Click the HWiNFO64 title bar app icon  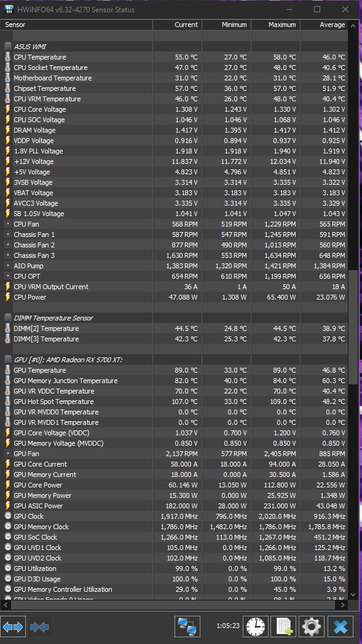(9, 9)
